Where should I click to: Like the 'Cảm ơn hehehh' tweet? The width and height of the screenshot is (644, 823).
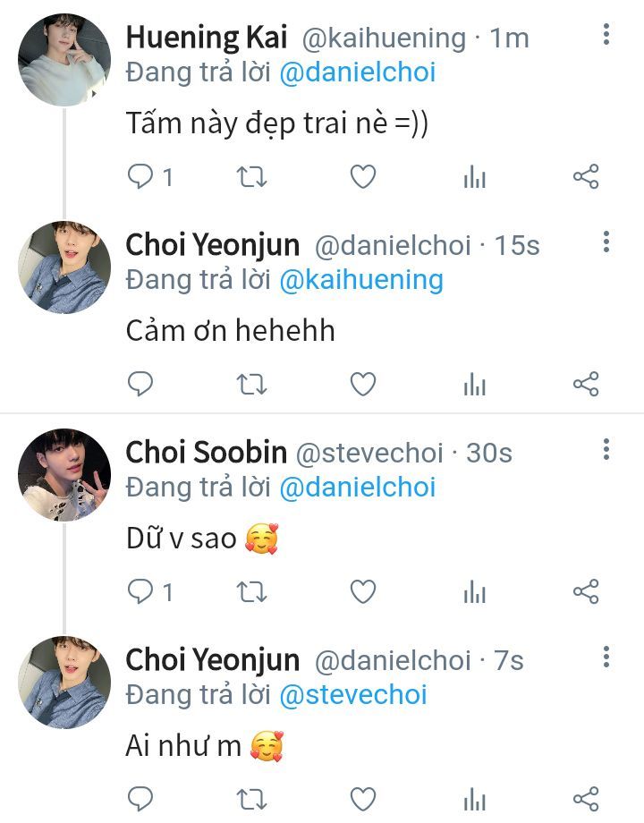362,385
